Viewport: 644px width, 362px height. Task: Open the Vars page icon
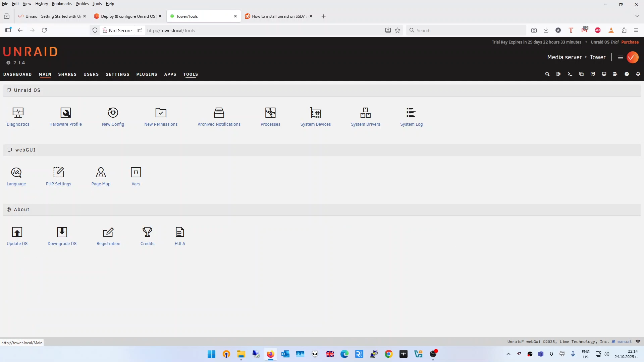pyautogui.click(x=136, y=173)
